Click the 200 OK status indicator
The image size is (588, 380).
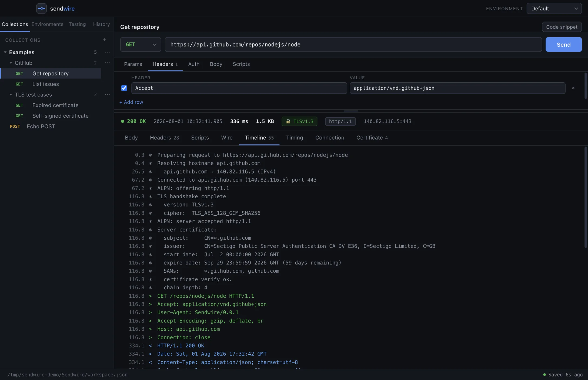pos(133,121)
